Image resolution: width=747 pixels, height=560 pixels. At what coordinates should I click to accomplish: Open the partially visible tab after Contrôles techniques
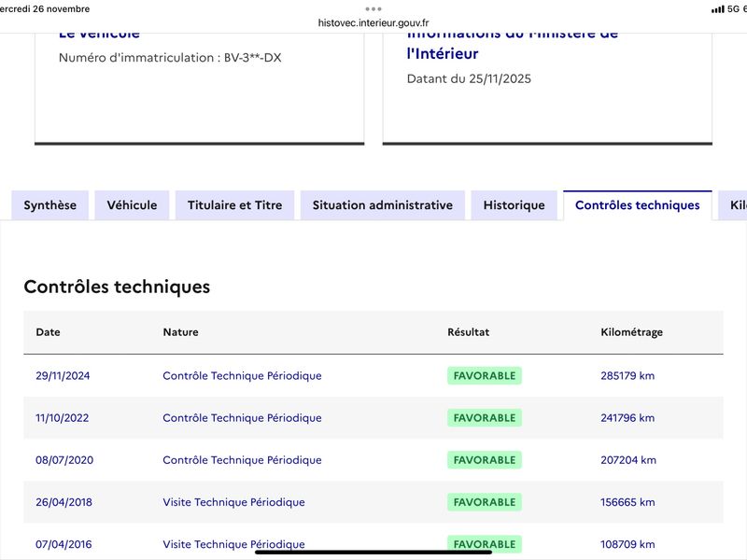736,205
